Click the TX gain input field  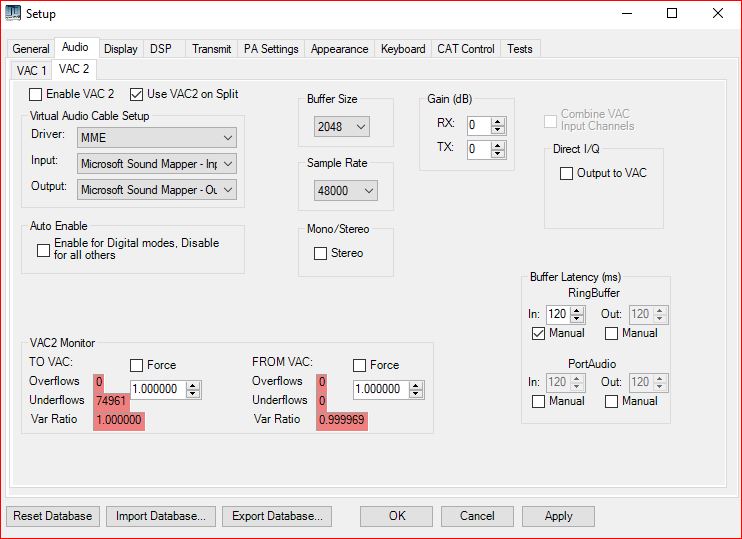[477, 150]
